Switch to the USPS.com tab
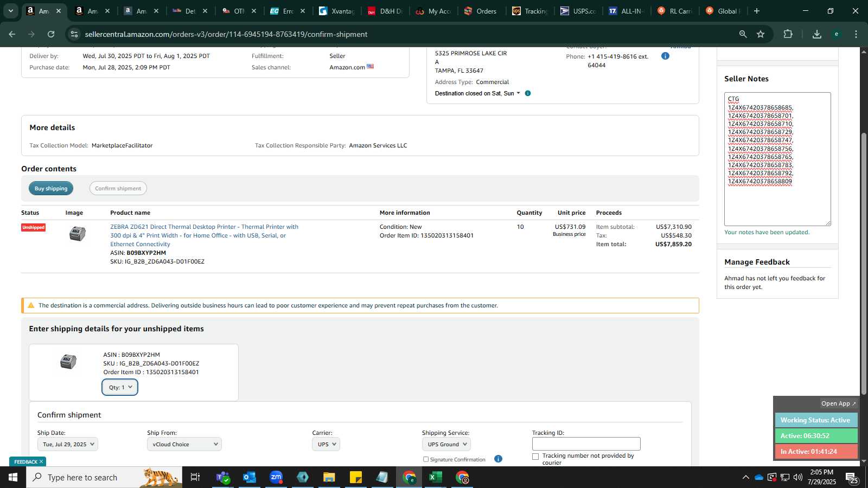Image resolution: width=868 pixels, height=488 pixels. tap(579, 11)
